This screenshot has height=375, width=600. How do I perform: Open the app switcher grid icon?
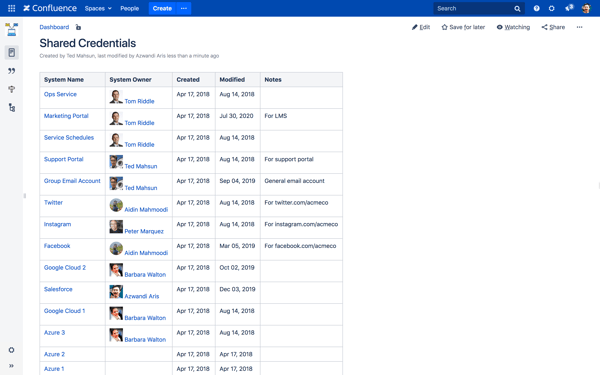11,8
